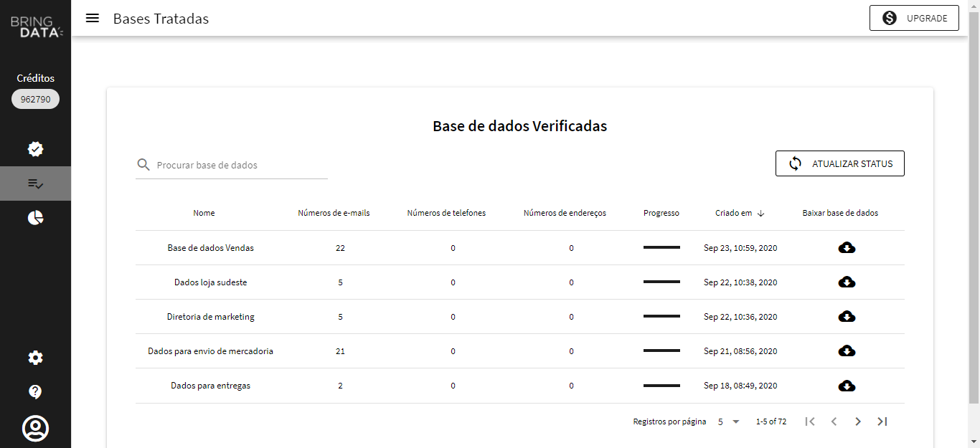Image resolution: width=980 pixels, height=448 pixels.
Task: Go to the next page of records
Action: click(858, 421)
